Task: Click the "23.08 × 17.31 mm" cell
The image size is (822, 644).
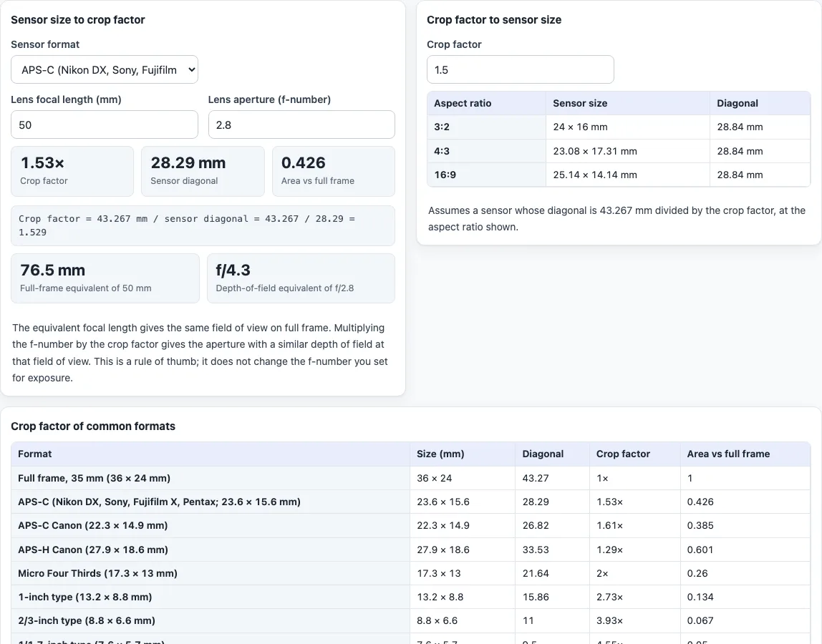Action: pos(627,151)
